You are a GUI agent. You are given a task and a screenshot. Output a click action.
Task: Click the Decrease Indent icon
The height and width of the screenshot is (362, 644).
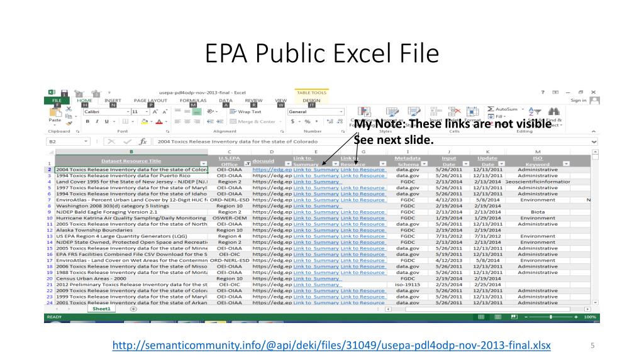pyautogui.click(x=210, y=121)
